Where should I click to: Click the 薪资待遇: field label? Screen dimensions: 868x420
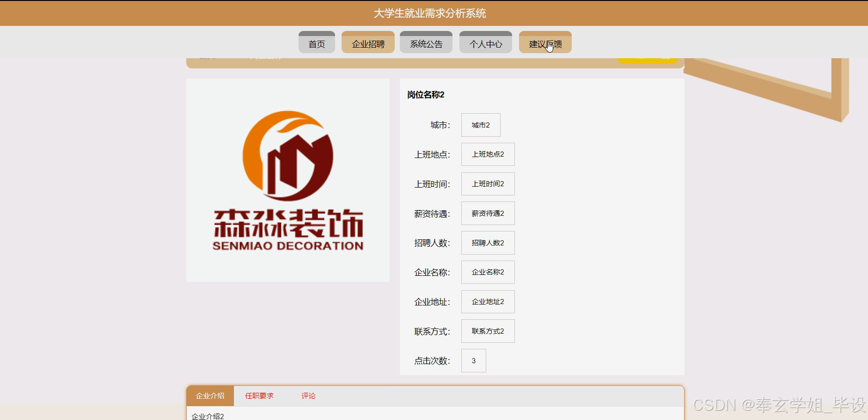(x=432, y=214)
